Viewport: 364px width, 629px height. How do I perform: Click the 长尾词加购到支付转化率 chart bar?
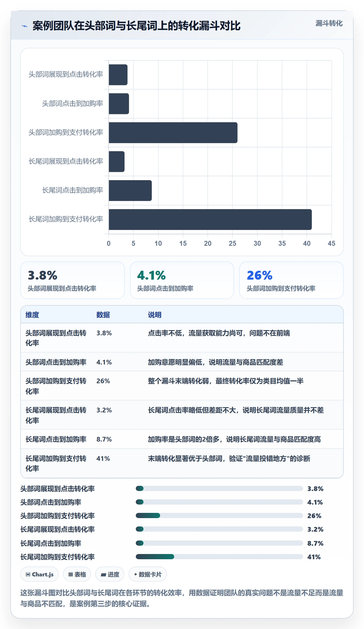tap(210, 219)
